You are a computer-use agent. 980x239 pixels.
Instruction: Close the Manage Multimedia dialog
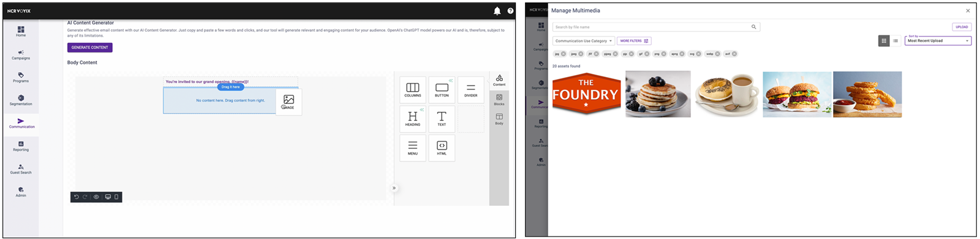pos(968,10)
